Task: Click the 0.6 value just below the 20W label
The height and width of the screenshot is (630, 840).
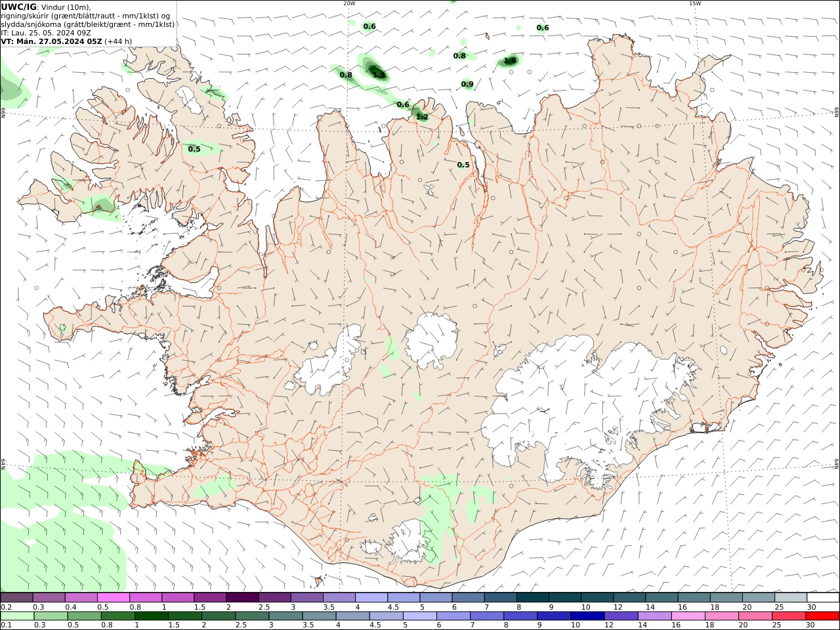Action: [369, 26]
